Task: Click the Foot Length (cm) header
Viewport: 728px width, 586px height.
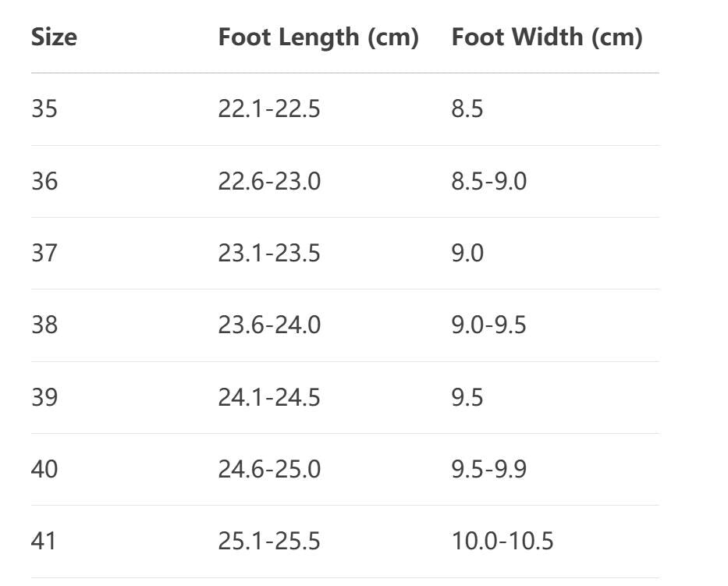Action: 318,37
